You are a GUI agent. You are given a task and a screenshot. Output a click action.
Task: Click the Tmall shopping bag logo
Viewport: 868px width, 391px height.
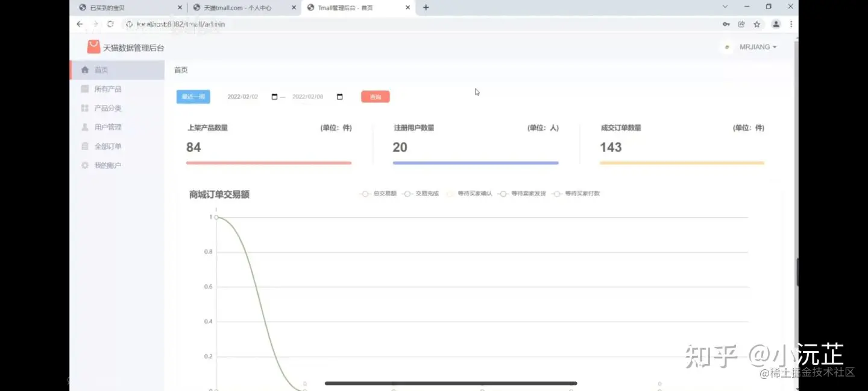coord(93,47)
